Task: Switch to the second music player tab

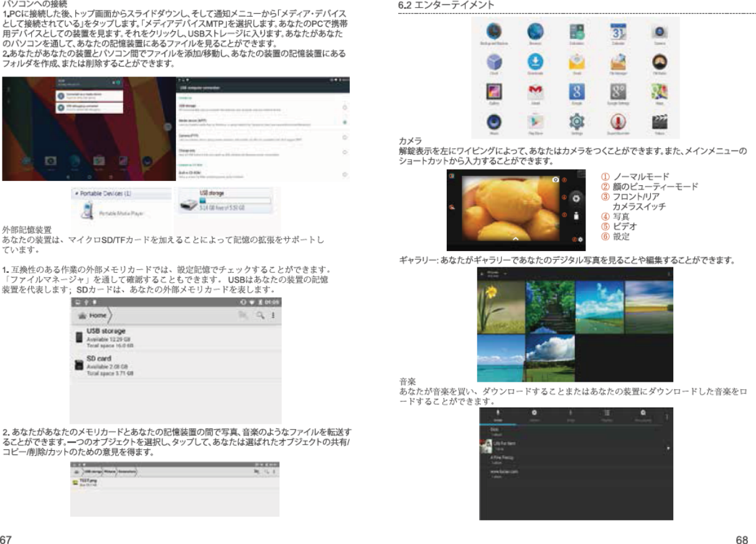Action: (x=534, y=416)
